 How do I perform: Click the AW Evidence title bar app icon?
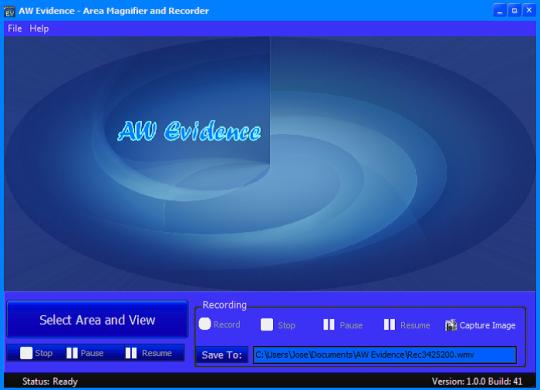click(x=9, y=11)
